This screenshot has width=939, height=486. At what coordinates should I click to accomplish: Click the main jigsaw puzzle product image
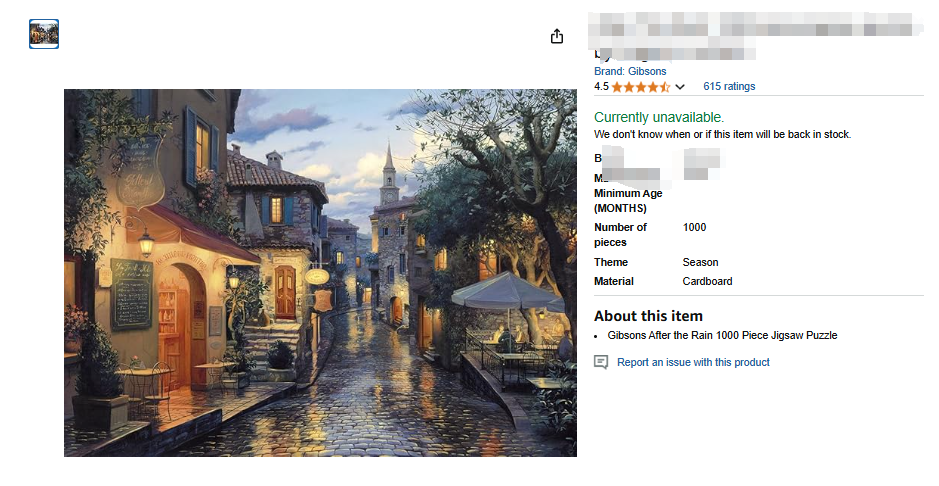320,273
